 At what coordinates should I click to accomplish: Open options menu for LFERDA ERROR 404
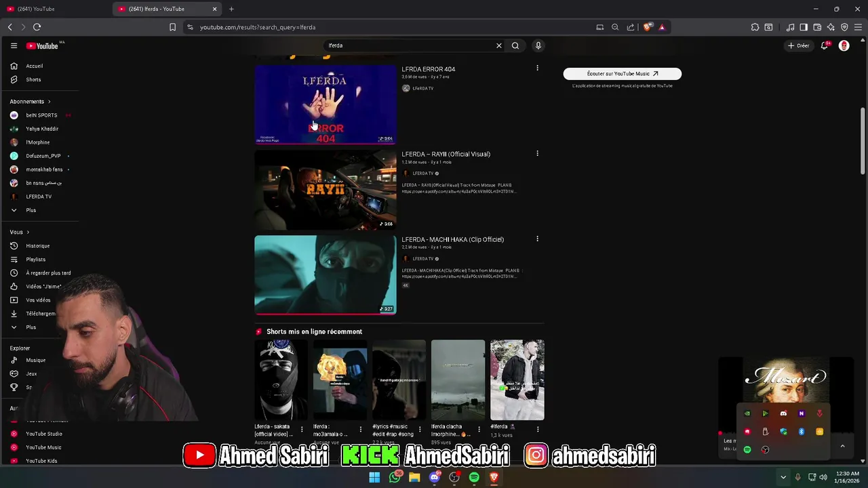(x=537, y=68)
